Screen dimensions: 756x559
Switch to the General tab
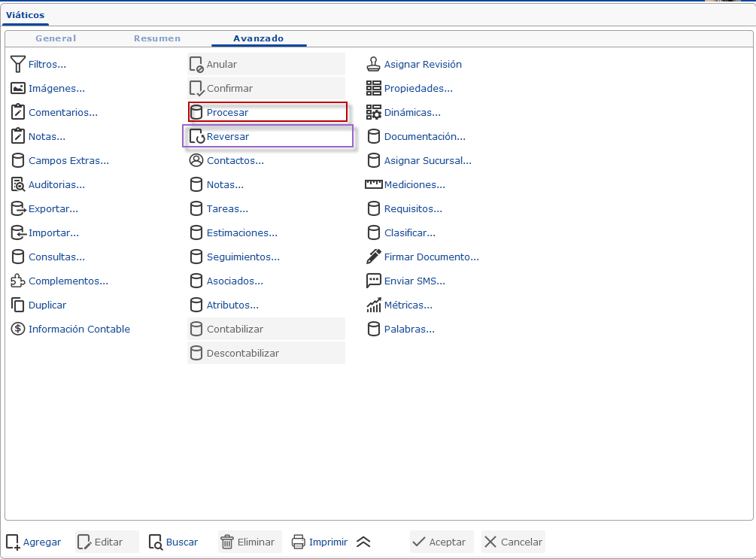coord(56,38)
